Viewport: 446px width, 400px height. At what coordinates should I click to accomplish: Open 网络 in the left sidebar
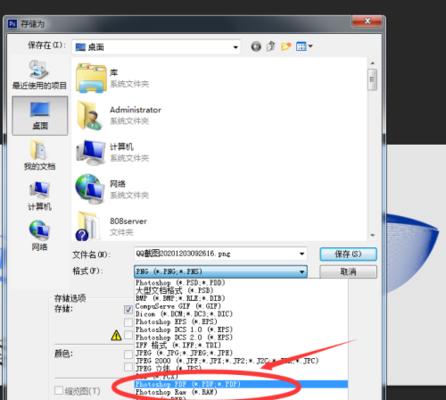coord(40,235)
